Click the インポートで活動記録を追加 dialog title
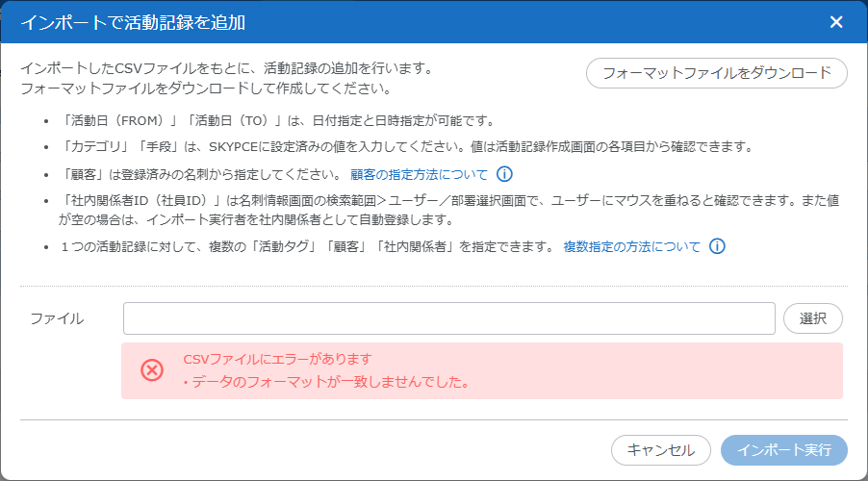 click(x=132, y=22)
